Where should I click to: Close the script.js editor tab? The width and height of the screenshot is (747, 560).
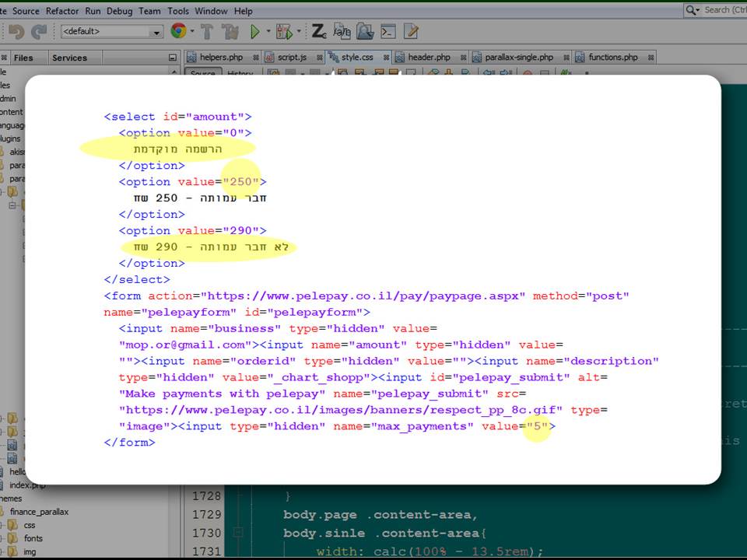tap(320, 58)
